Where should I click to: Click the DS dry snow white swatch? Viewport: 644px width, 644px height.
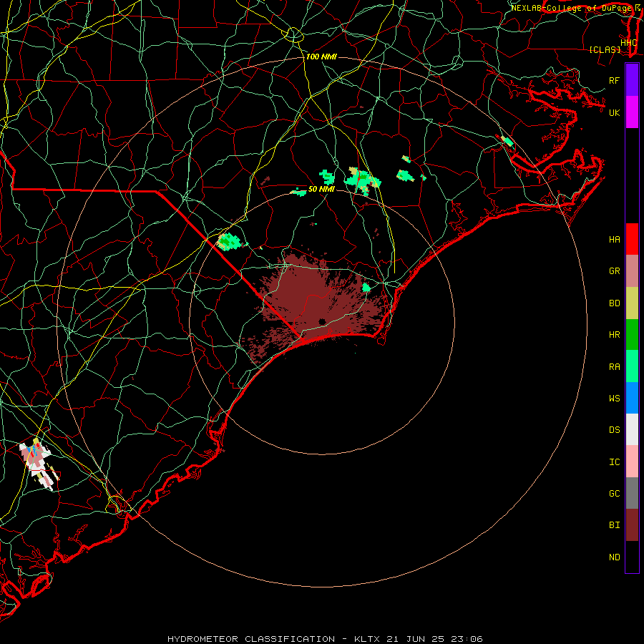point(632,429)
